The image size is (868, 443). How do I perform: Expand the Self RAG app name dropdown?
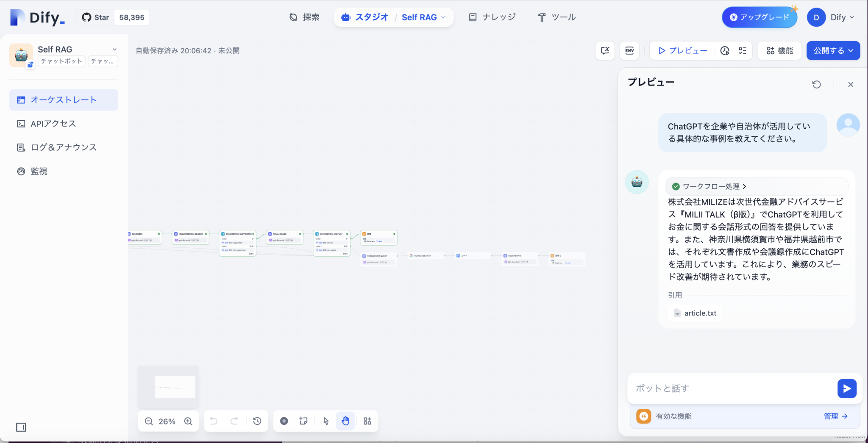pyautogui.click(x=114, y=49)
